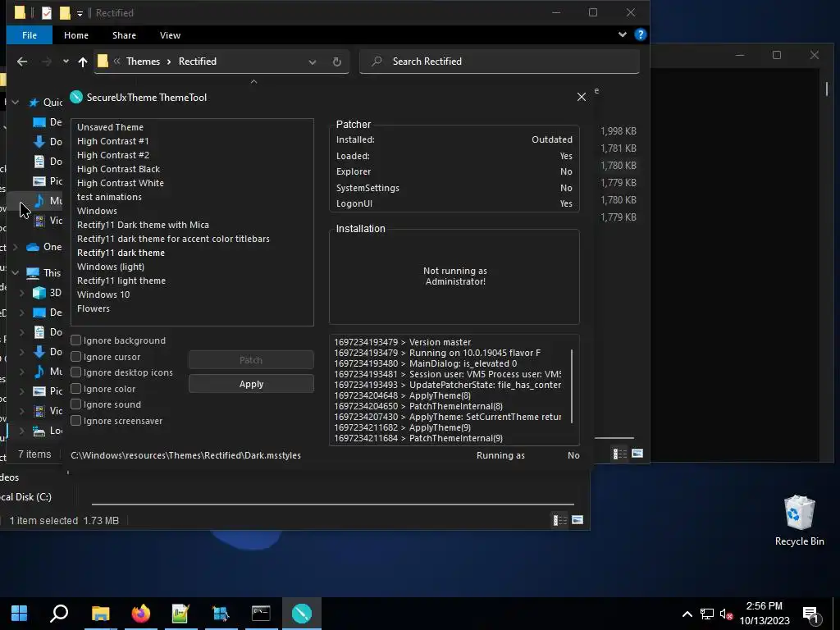
Task: Enable Ignore background checkbox
Action: point(76,340)
